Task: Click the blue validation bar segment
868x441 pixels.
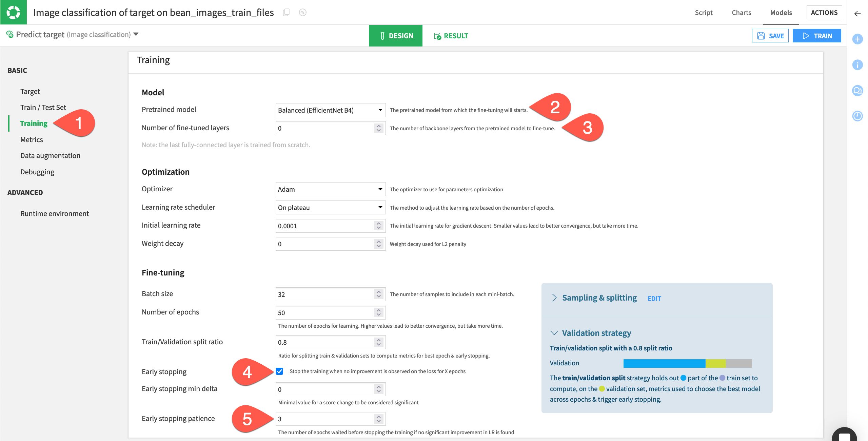Action: click(x=664, y=363)
